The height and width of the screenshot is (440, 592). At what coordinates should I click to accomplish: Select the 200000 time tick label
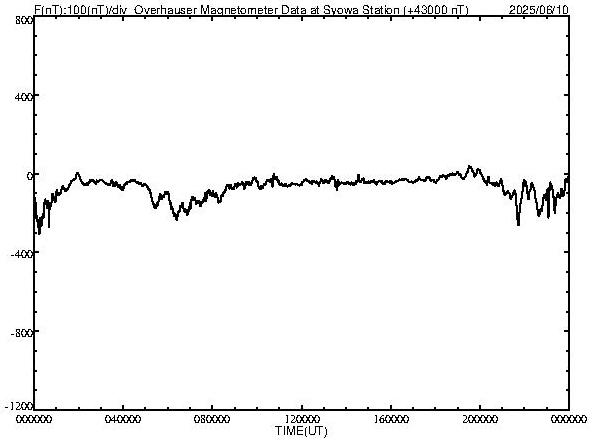[480, 419]
